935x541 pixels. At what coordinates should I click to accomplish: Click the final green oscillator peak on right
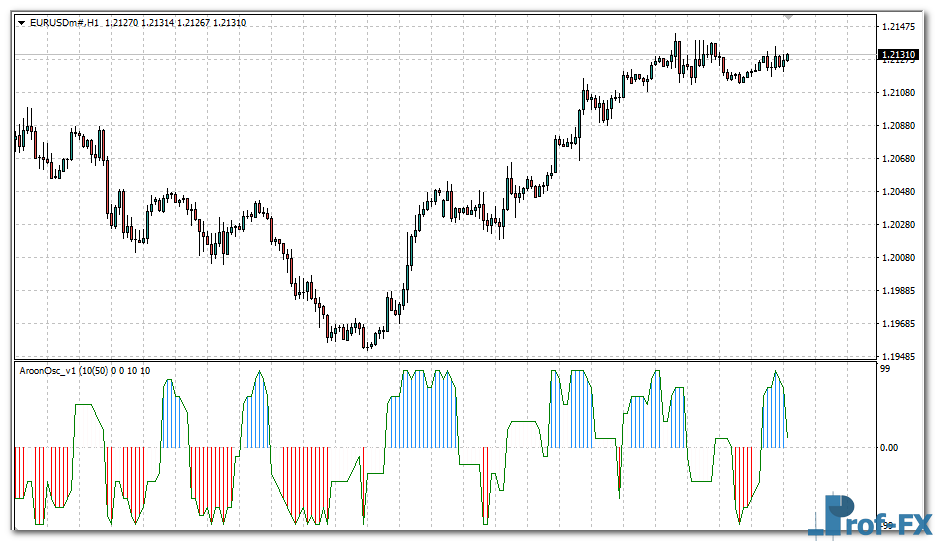(775, 374)
